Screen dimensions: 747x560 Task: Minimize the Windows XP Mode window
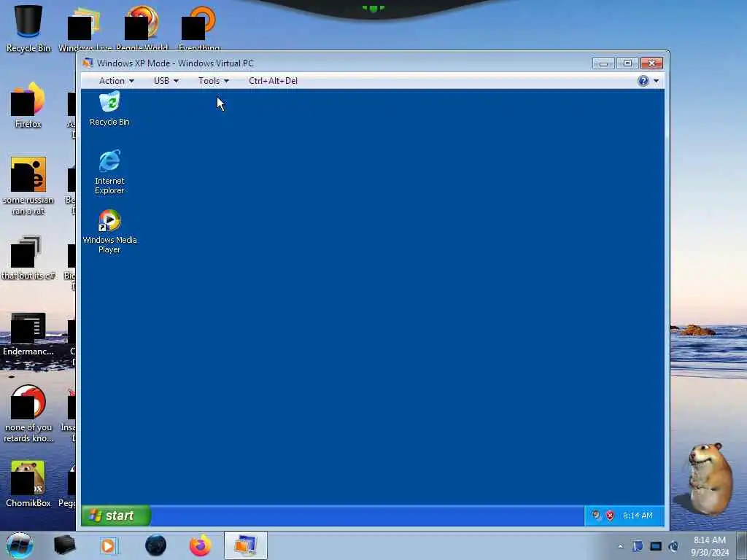[x=603, y=63]
